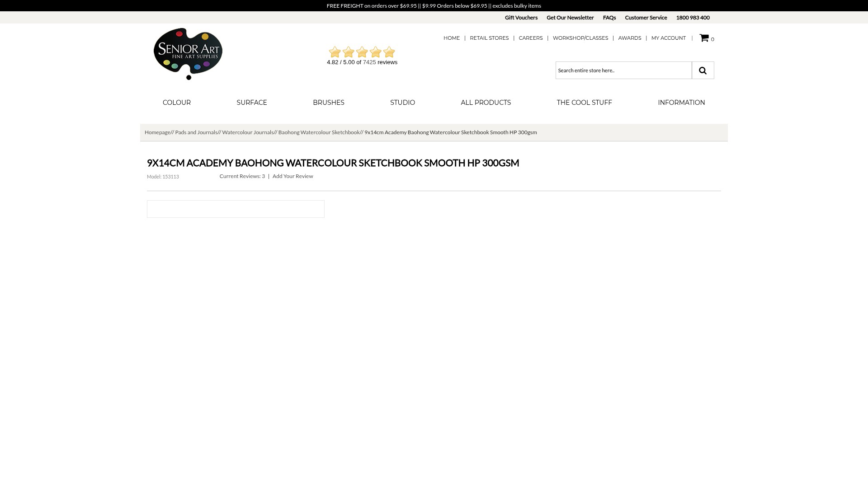The height and width of the screenshot is (488, 868).
Task: Open the SURFACE menu
Action: 252,103
